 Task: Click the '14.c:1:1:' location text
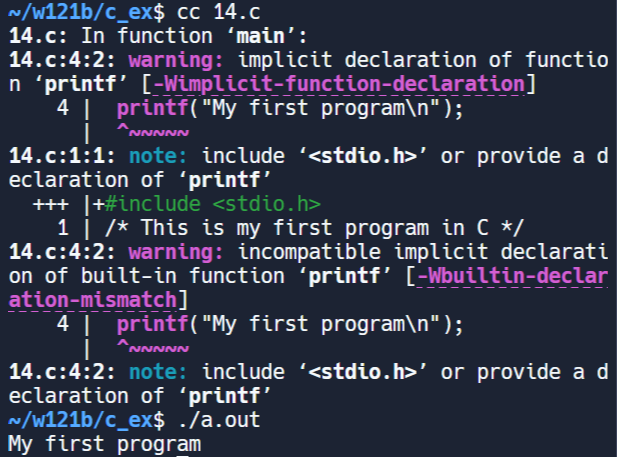(x=62, y=156)
